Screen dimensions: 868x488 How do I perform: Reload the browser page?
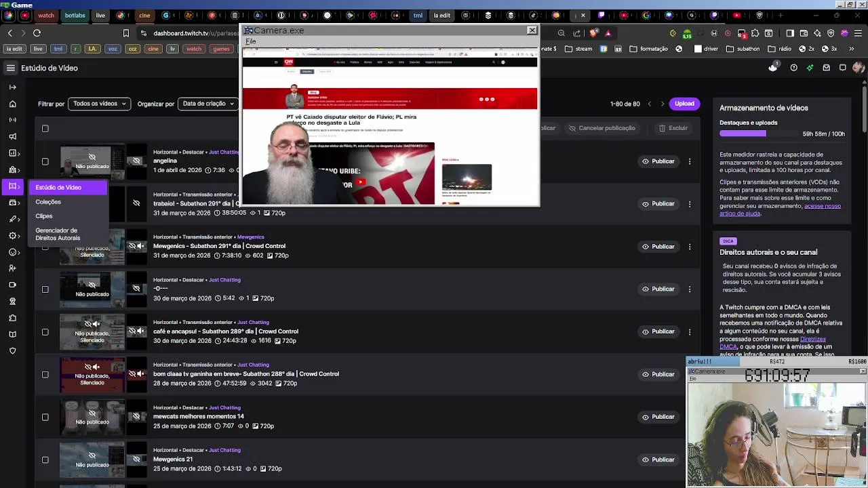37,33
